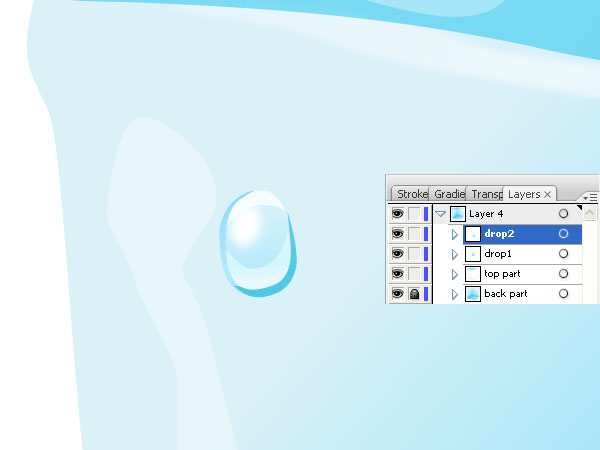Image resolution: width=600 pixels, height=450 pixels.
Task: Click the back part layer thumbnail
Action: tap(473, 293)
